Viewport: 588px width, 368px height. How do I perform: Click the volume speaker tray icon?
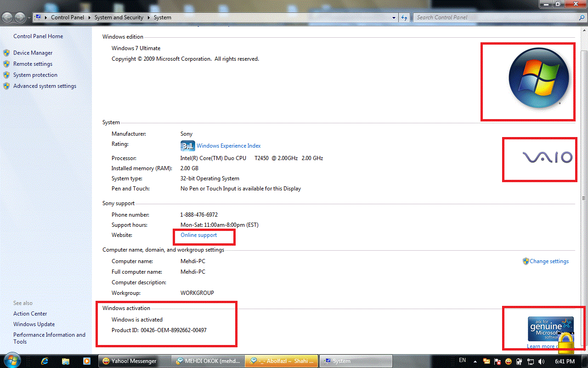(x=541, y=362)
